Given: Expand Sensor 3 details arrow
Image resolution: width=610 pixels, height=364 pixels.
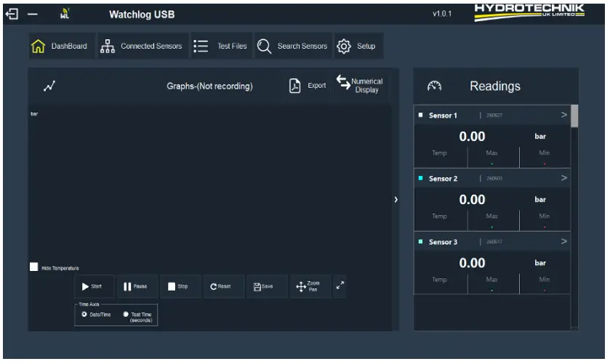Looking at the screenshot, I should [563, 241].
